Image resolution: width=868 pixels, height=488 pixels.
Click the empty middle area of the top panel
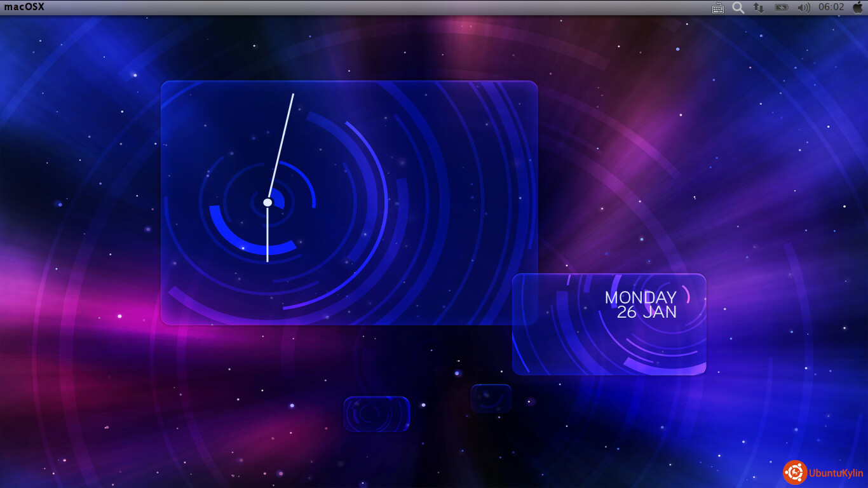[381, 8]
